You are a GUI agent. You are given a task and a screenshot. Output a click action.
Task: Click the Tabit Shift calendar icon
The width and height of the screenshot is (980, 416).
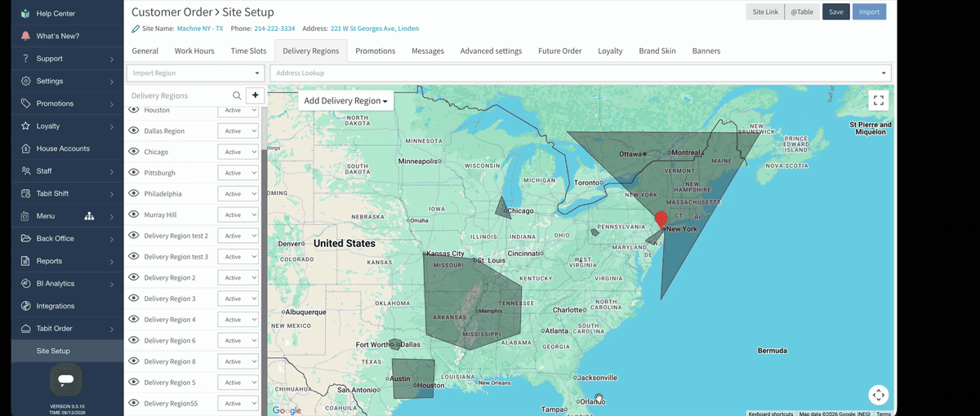26,193
